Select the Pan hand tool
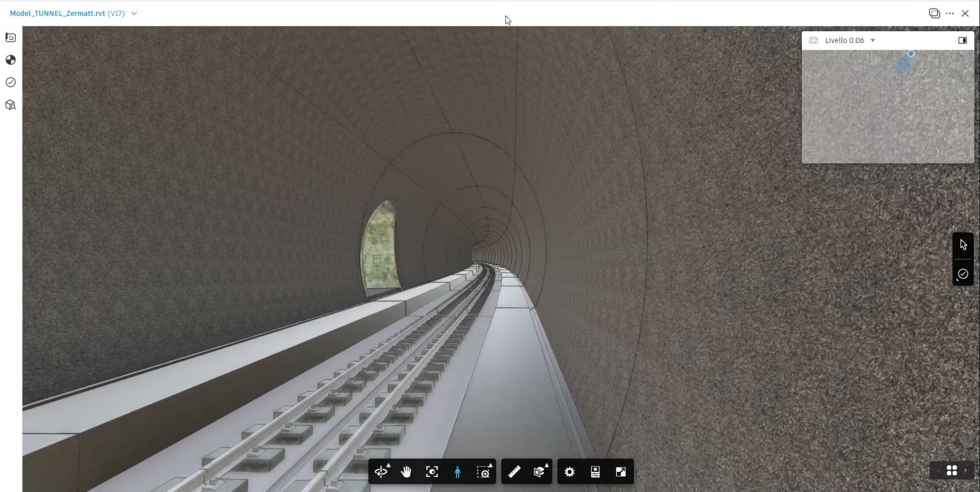Screen dimensions: 980x492 [406, 471]
